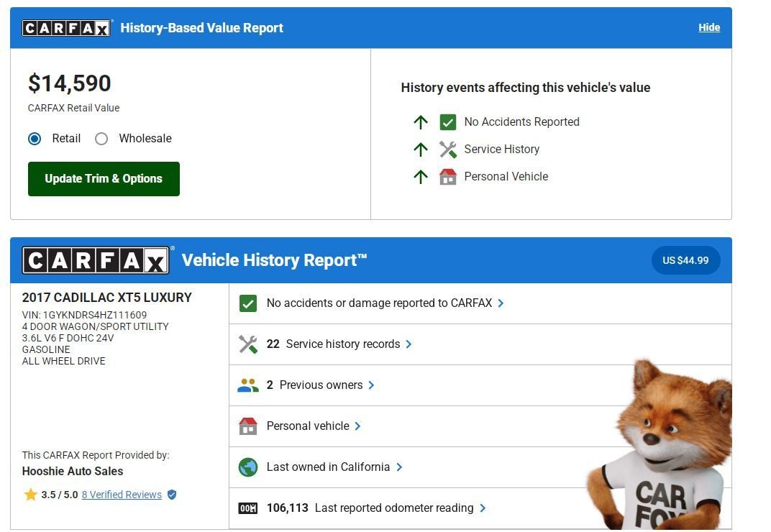Click the 3.6L V6 F DOHC 24V engine text

[x=68, y=339]
